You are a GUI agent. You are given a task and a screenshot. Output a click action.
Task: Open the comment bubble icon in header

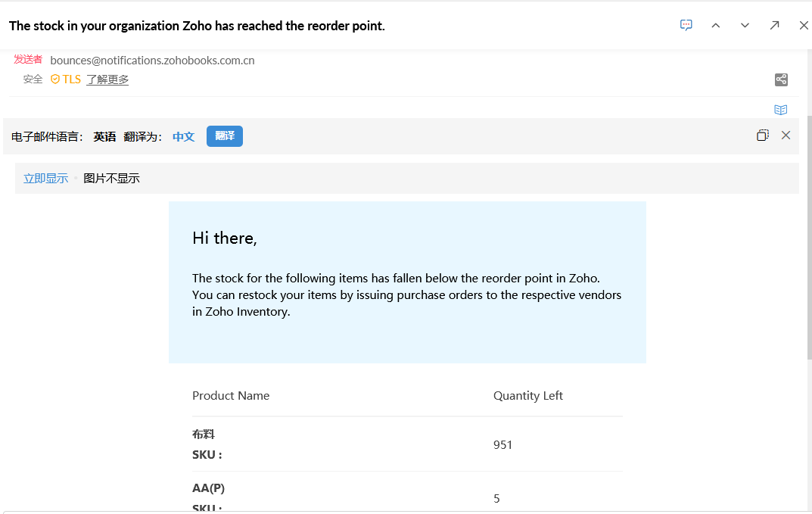click(x=686, y=25)
